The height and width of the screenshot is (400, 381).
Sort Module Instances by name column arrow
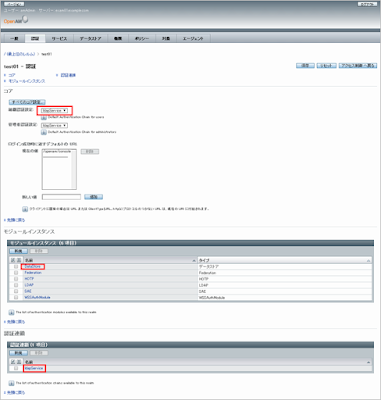coord(194,260)
